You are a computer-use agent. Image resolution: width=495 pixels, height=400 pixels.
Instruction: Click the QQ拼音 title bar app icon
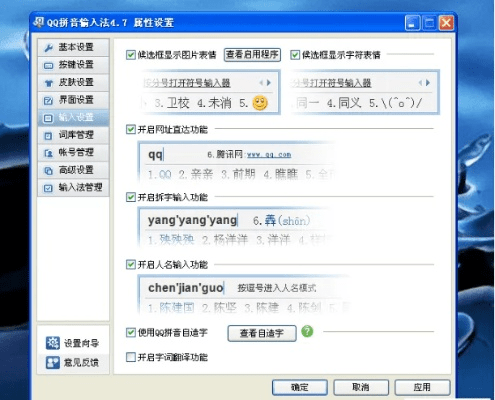pos(39,22)
